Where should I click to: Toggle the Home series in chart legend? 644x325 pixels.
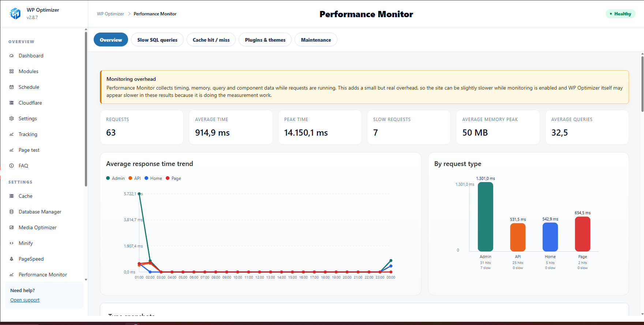click(153, 178)
